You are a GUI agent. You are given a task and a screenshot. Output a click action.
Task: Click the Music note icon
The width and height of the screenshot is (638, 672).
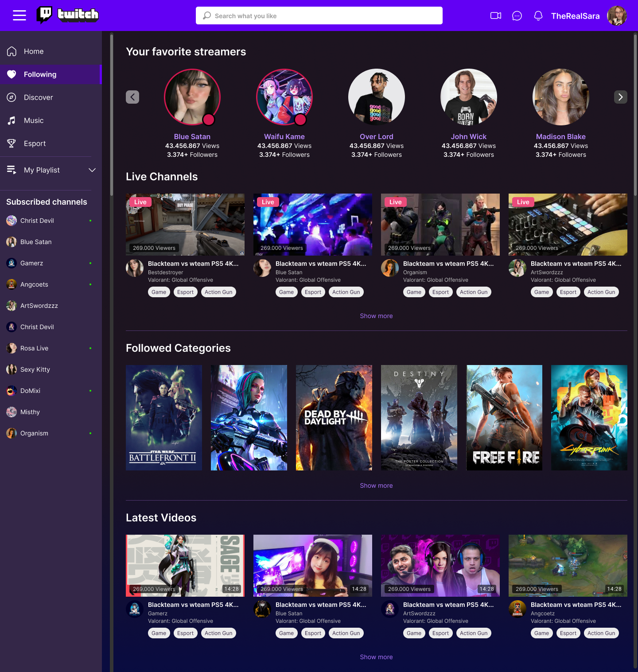click(12, 120)
